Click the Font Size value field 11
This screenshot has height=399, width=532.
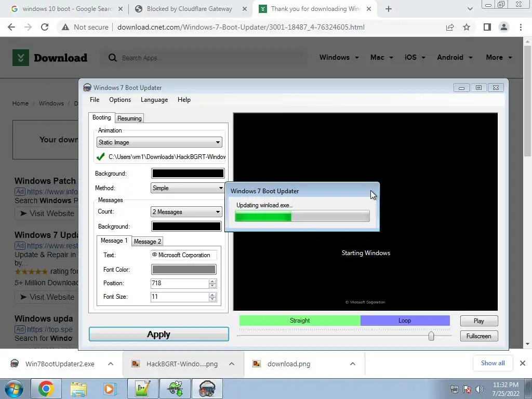click(x=179, y=297)
